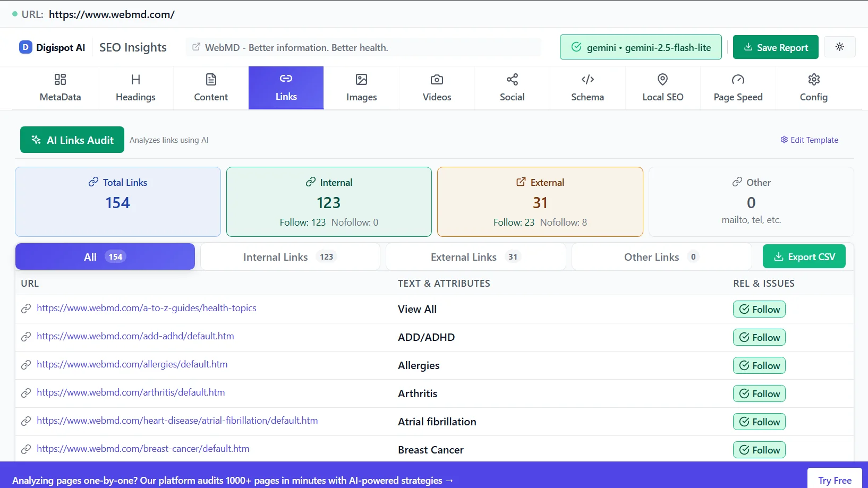Open the allergies default.htm URL
This screenshot has height=488, width=868.
tap(132, 364)
